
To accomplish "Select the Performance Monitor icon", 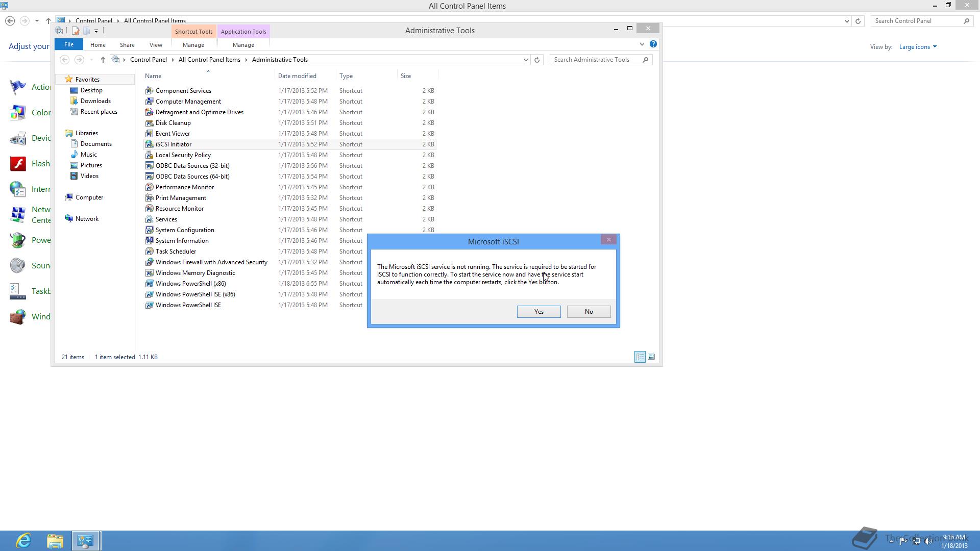I will (149, 187).
